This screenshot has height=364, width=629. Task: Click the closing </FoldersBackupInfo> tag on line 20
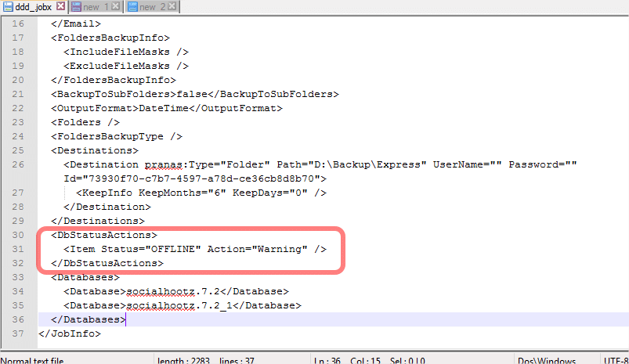pos(114,80)
